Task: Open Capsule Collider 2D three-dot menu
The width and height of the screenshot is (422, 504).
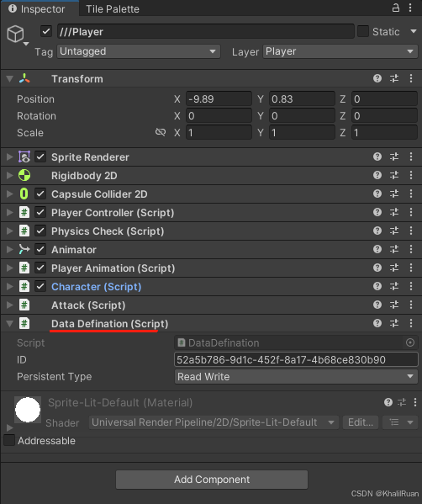Action: coord(411,194)
